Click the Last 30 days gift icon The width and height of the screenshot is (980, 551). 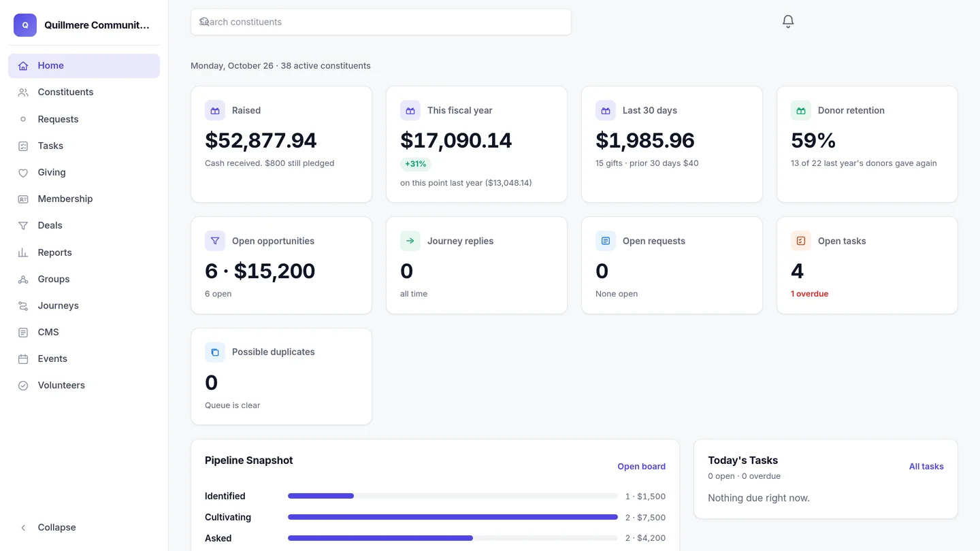pos(606,110)
